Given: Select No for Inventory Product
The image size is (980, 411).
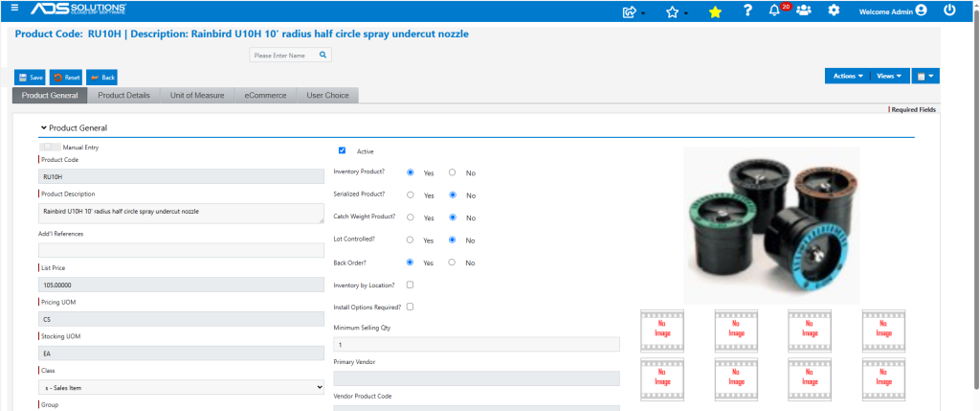Looking at the screenshot, I should (453, 172).
